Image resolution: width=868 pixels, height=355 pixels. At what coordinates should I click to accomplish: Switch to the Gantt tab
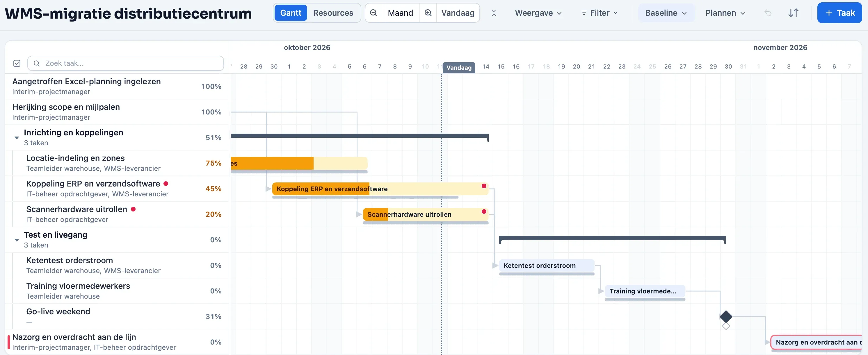291,13
